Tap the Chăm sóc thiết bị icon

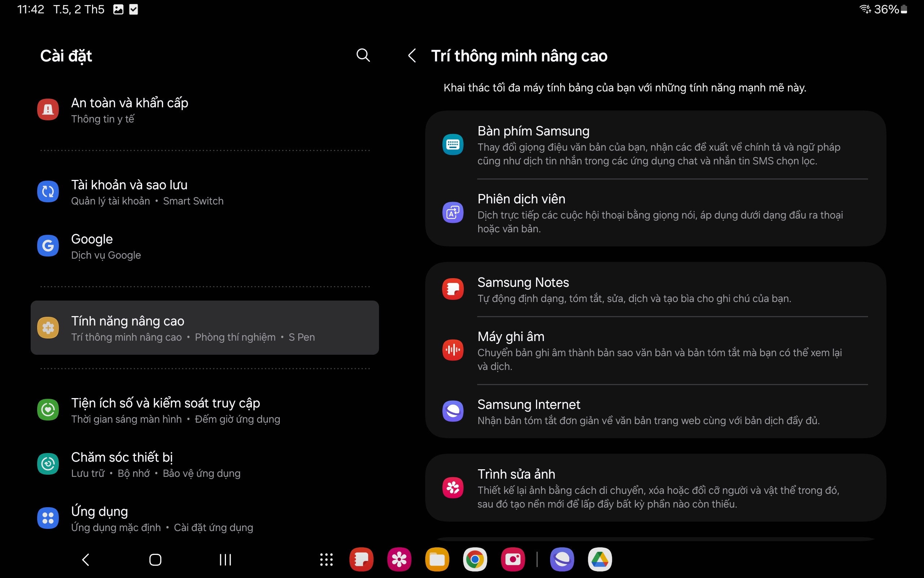[x=48, y=464]
